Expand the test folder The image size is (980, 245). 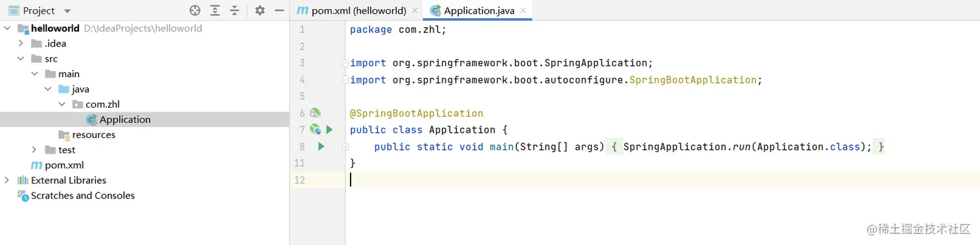tap(34, 150)
